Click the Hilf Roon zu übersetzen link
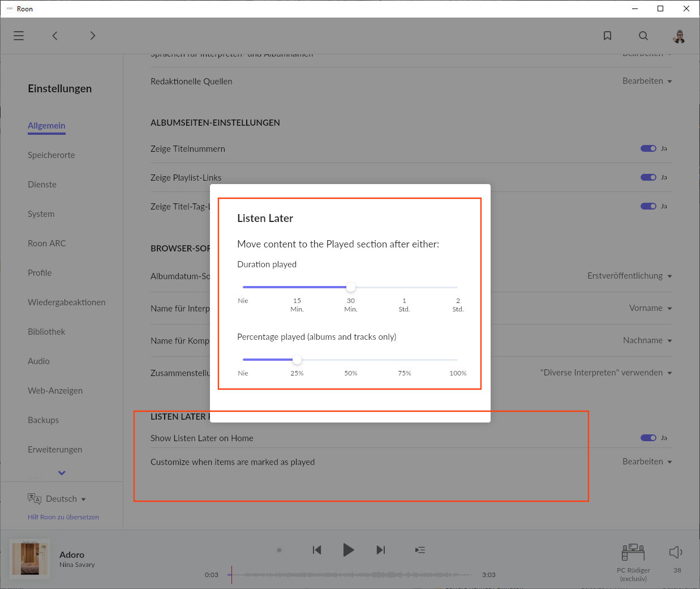The image size is (700, 589). coord(63,517)
